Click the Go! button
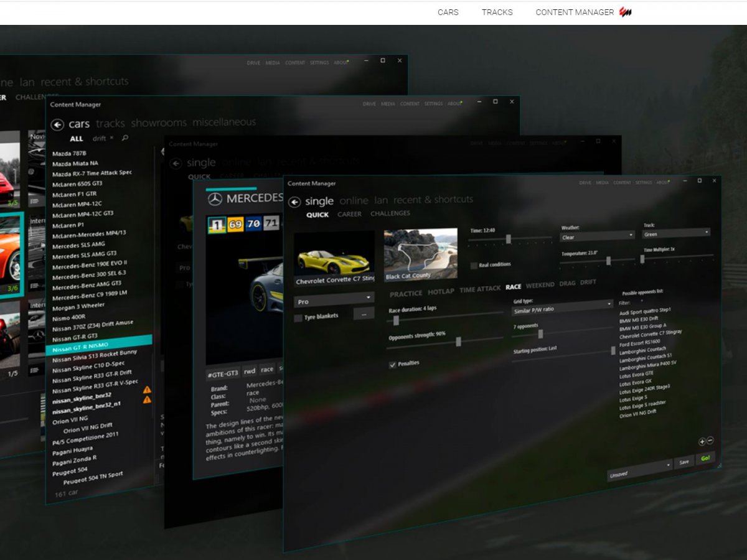This screenshot has width=747, height=560. pyautogui.click(x=705, y=458)
